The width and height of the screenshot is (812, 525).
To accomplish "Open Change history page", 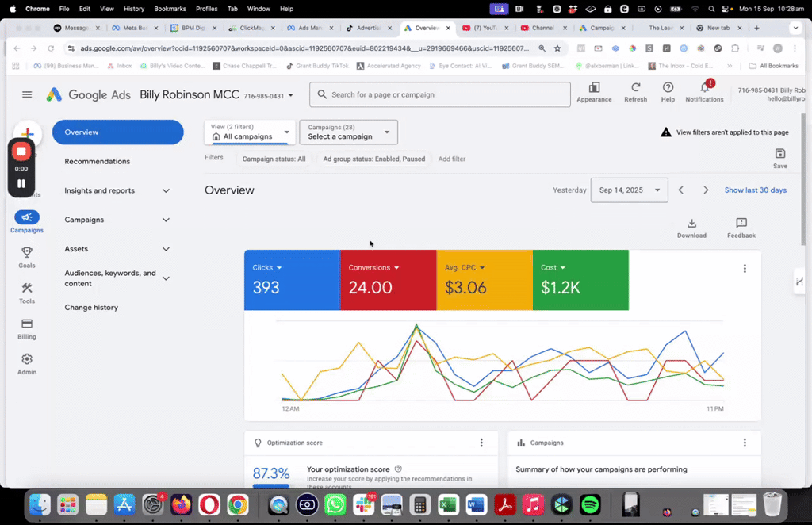I will [x=91, y=308].
